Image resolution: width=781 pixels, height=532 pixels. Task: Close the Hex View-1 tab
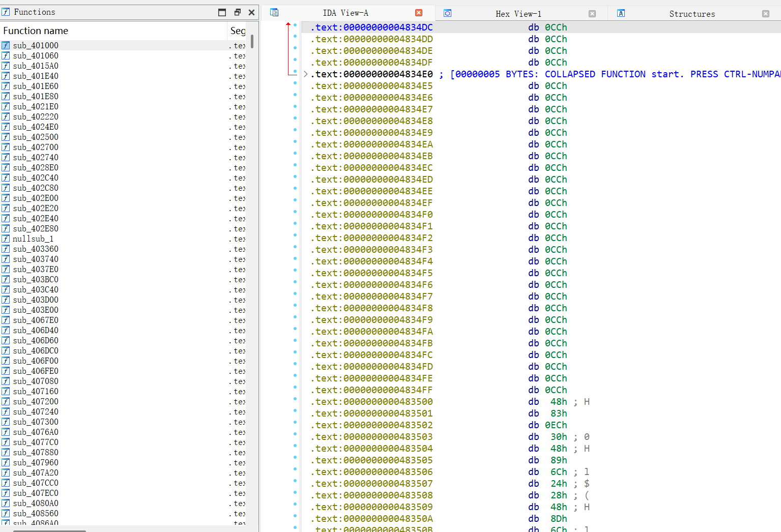[592, 14]
